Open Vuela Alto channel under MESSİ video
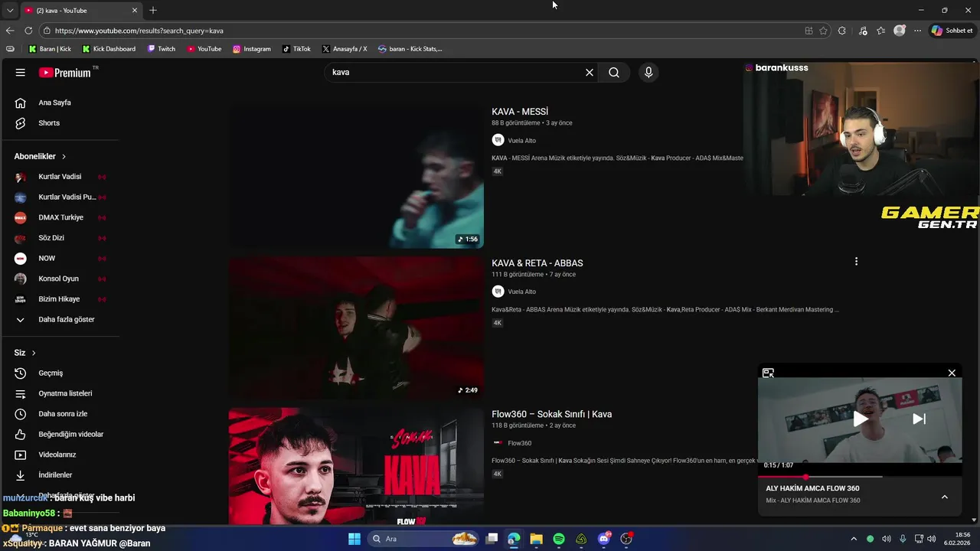980x551 pixels. [x=521, y=141]
